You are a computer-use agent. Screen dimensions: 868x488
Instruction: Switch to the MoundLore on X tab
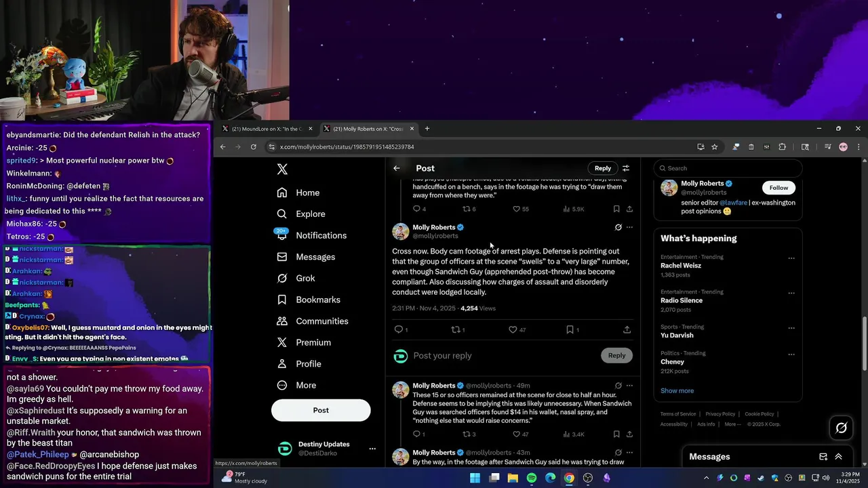[268, 129]
